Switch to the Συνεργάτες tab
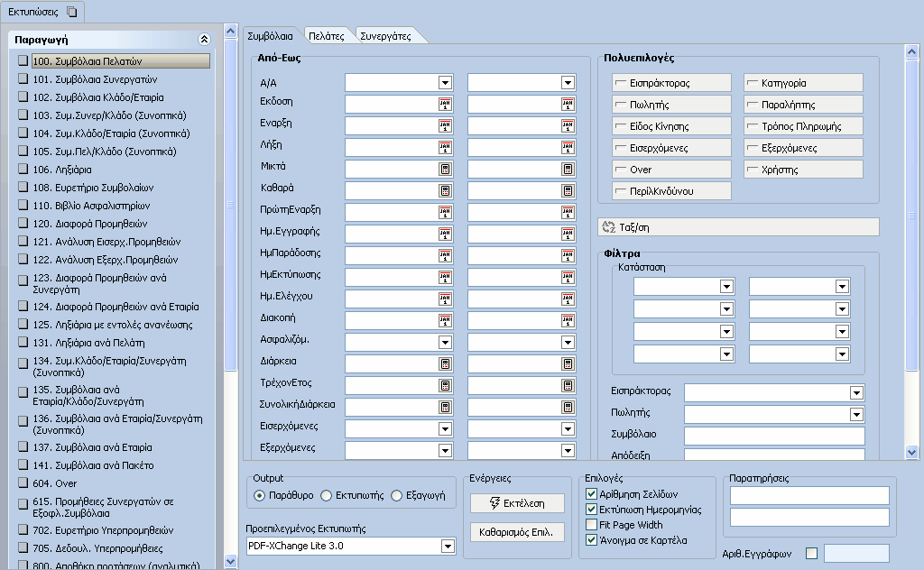Image resolution: width=924 pixels, height=570 pixels. click(386, 36)
